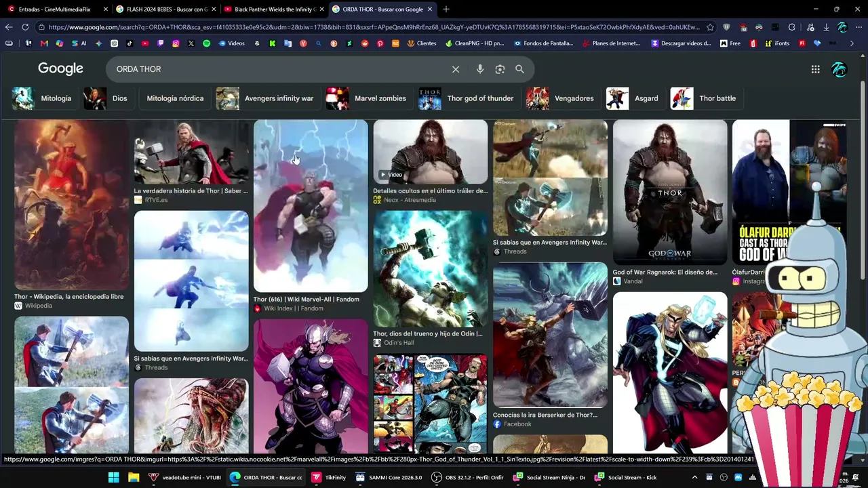Viewport: 868px width, 488px height.
Task: Open the God of War Ragnarok Vandal image
Action: [670, 192]
